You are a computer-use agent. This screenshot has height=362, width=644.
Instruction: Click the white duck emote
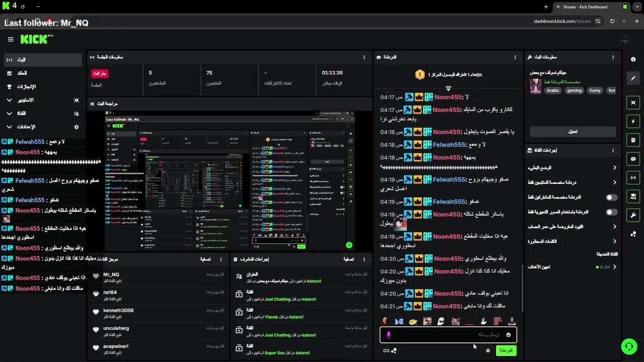click(483, 321)
